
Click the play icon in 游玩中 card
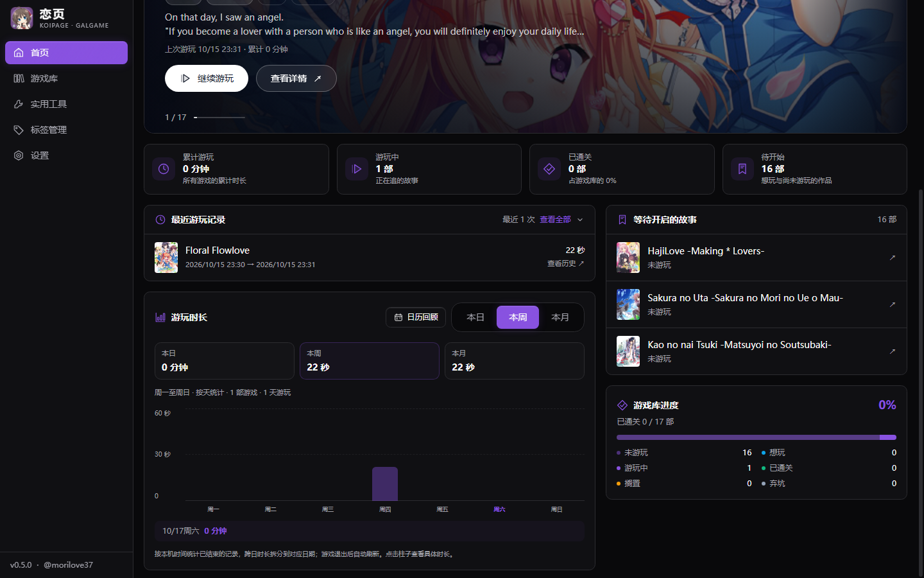click(x=357, y=169)
